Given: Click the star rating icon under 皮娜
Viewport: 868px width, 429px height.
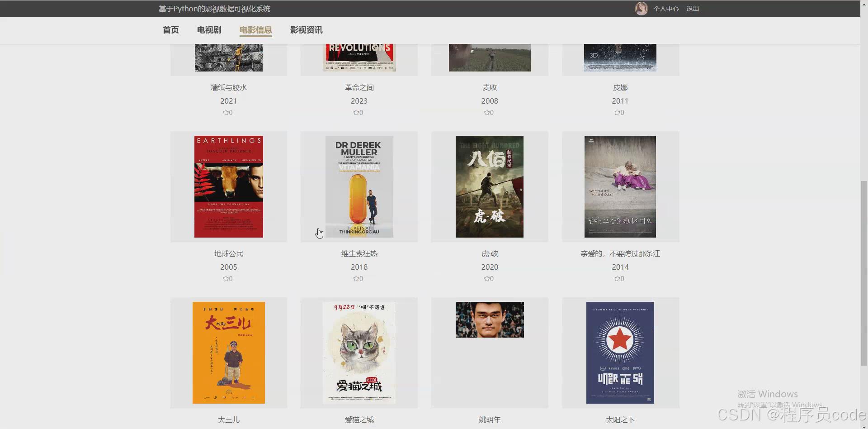Looking at the screenshot, I should click(617, 113).
